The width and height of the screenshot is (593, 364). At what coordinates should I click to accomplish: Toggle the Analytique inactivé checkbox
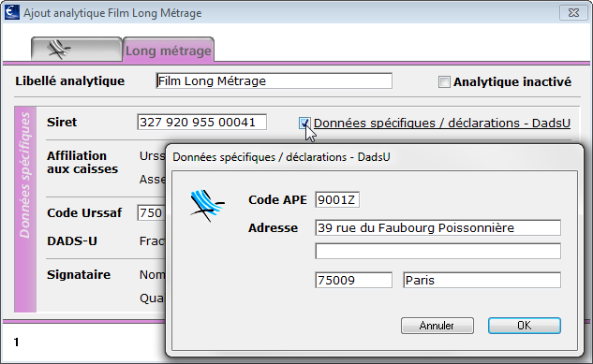(444, 82)
